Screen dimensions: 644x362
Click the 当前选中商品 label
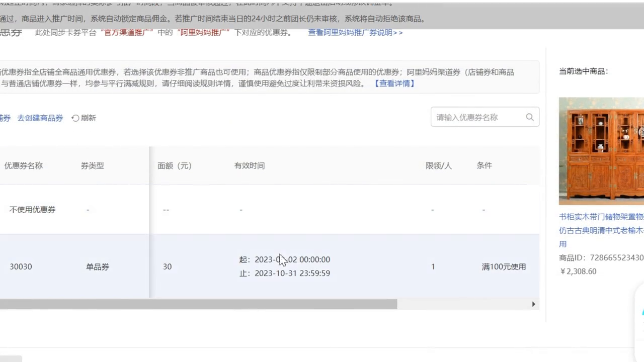(x=584, y=71)
